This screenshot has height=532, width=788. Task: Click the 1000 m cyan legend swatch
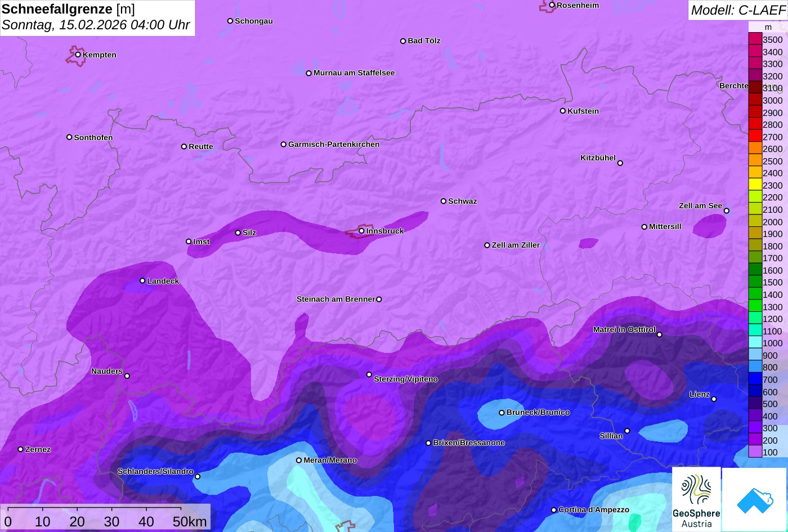tap(755, 343)
